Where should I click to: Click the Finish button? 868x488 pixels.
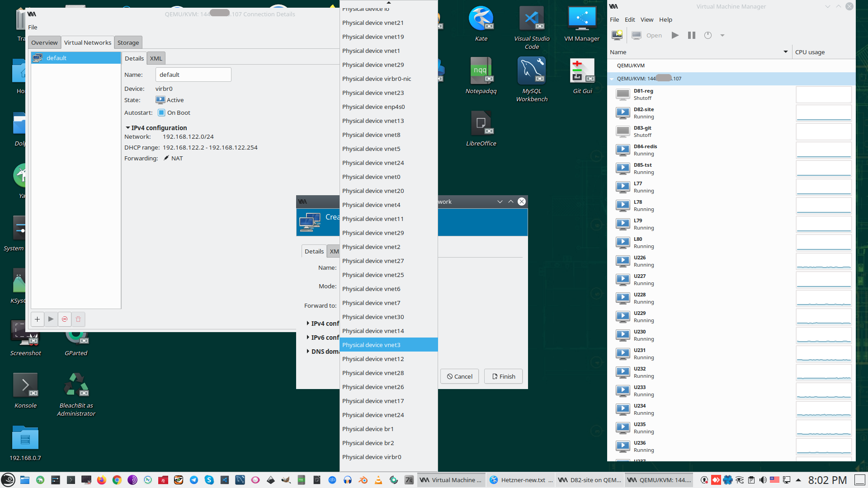503,376
